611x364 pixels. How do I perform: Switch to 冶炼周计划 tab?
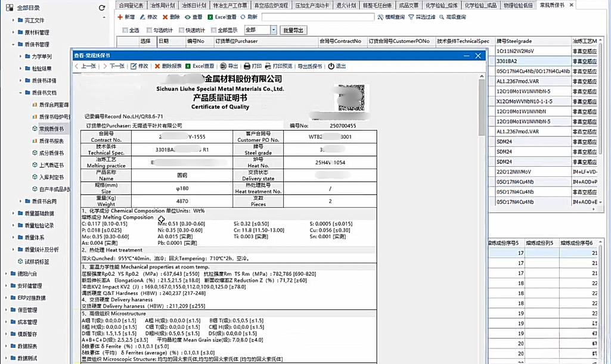163,5
